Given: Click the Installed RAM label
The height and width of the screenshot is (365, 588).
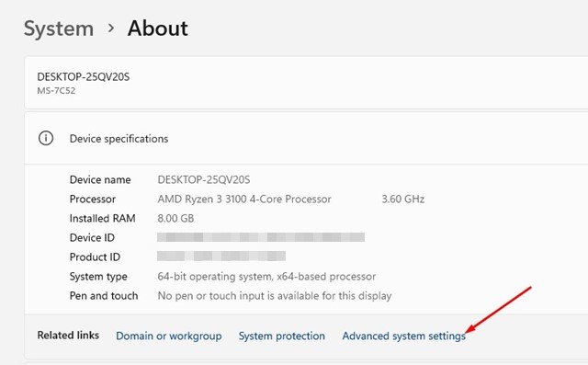Looking at the screenshot, I should 102,218.
